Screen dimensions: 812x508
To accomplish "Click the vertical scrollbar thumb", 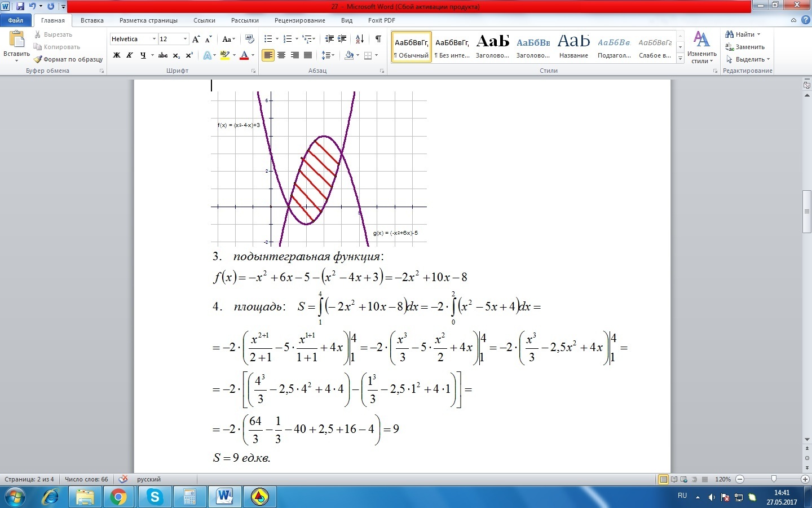I will [807, 212].
